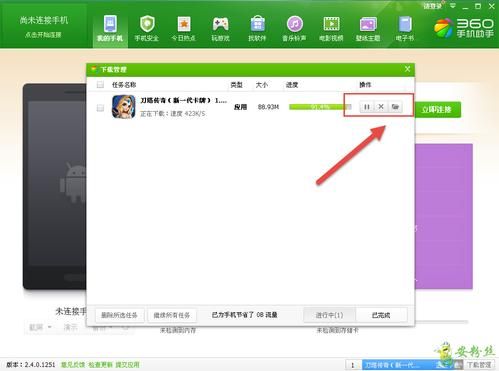Click 删除所选任务 button
499x371 pixels.
pos(120,315)
